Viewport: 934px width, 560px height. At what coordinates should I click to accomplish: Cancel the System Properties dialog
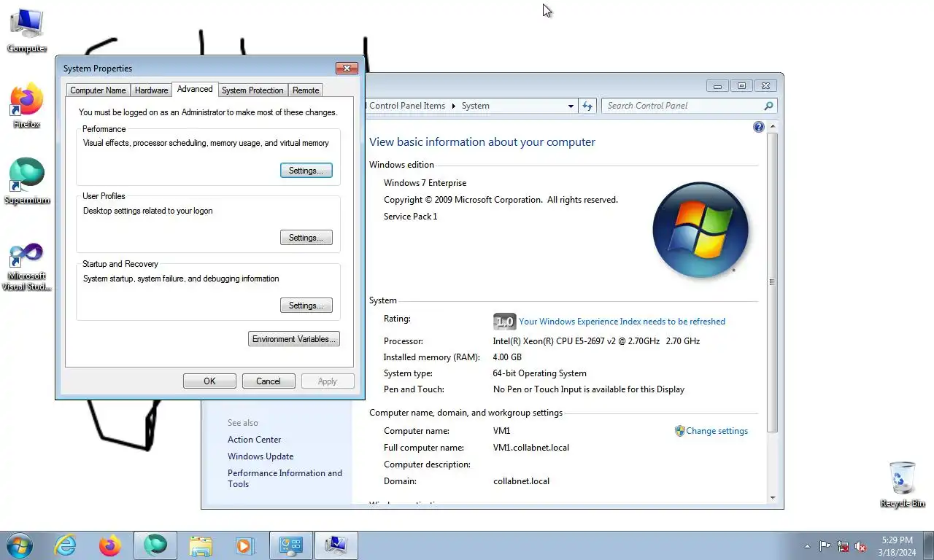click(269, 381)
